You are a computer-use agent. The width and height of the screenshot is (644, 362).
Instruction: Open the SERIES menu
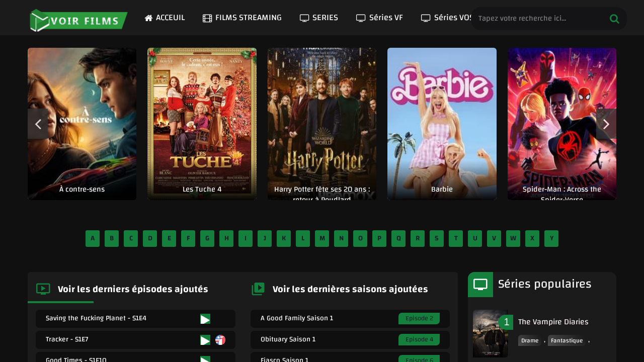pyautogui.click(x=319, y=18)
